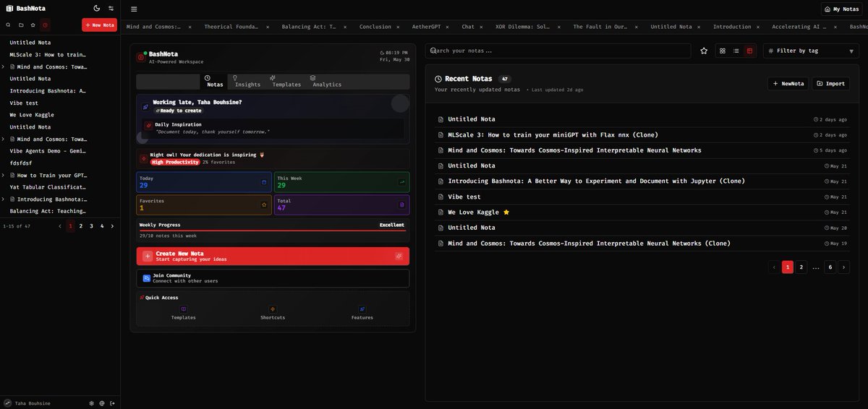Close the Chat tab
Image resolution: width=868 pixels, height=409 pixels.
(482, 27)
